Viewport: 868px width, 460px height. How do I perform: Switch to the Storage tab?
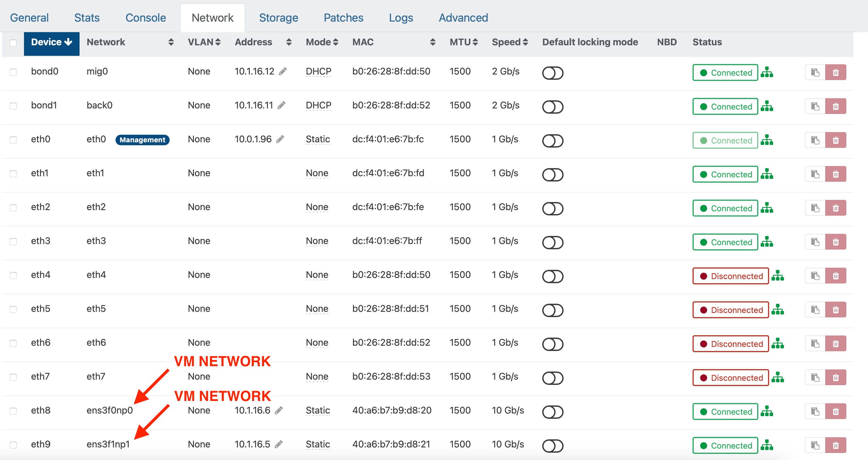pyautogui.click(x=278, y=18)
